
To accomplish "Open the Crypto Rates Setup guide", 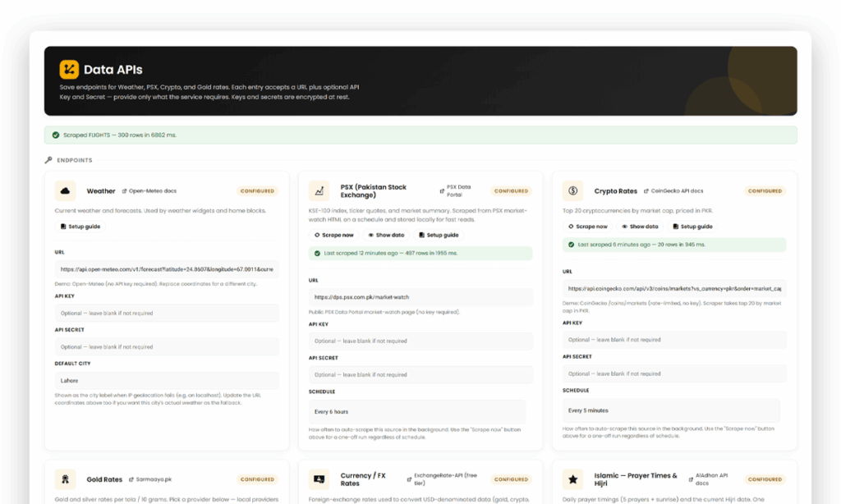I will pyautogui.click(x=692, y=227).
